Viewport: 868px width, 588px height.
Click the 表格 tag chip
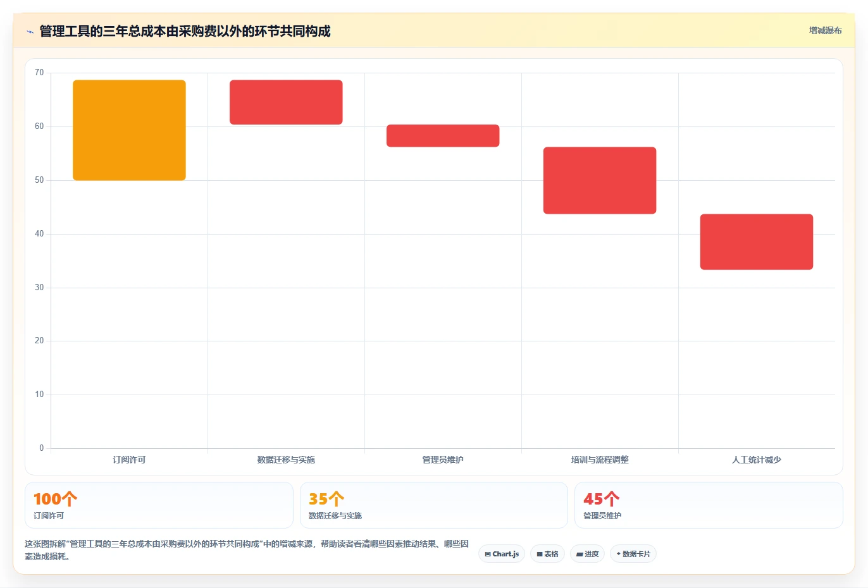tap(547, 554)
